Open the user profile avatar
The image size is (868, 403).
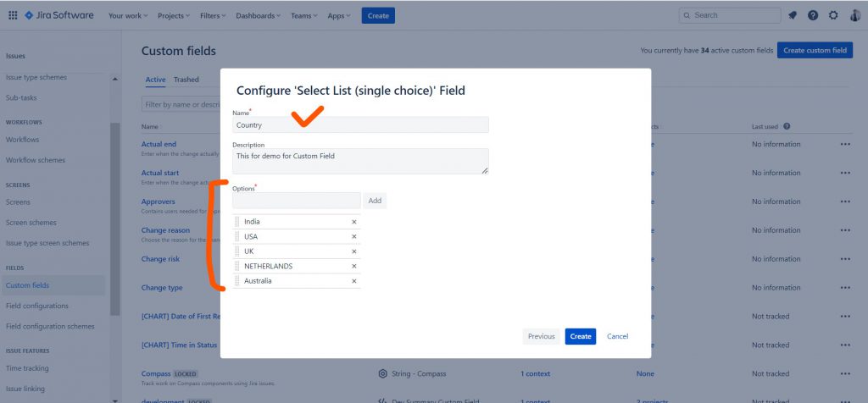click(x=854, y=15)
